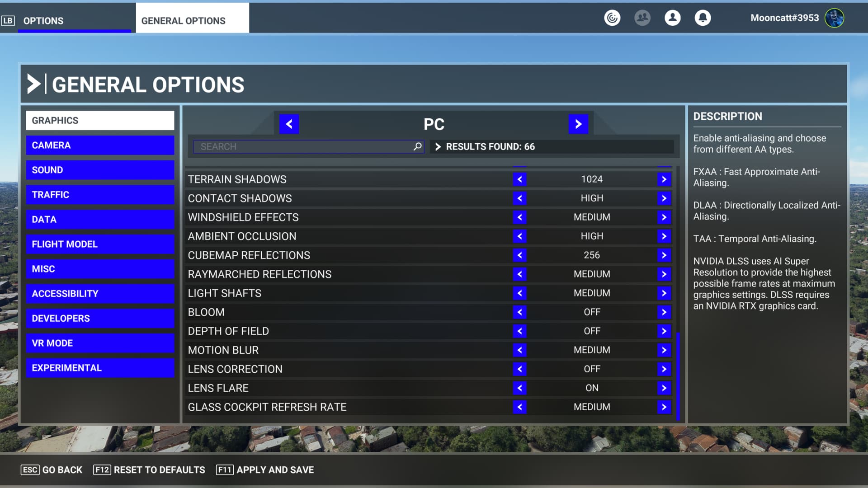Click Apply and Save
This screenshot has width=868, height=488.
pyautogui.click(x=265, y=470)
